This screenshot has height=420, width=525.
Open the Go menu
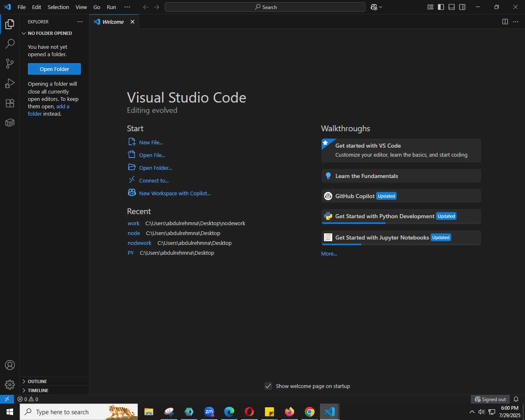click(x=97, y=7)
